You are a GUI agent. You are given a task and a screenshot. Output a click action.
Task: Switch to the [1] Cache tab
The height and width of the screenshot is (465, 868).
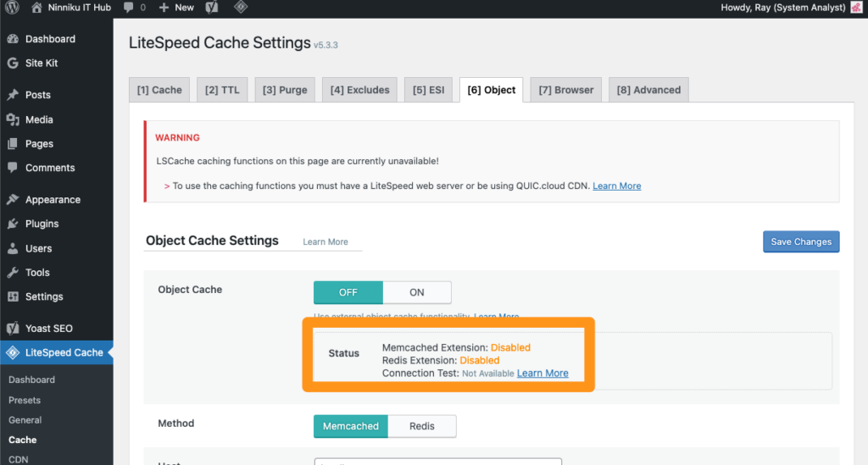tap(159, 90)
